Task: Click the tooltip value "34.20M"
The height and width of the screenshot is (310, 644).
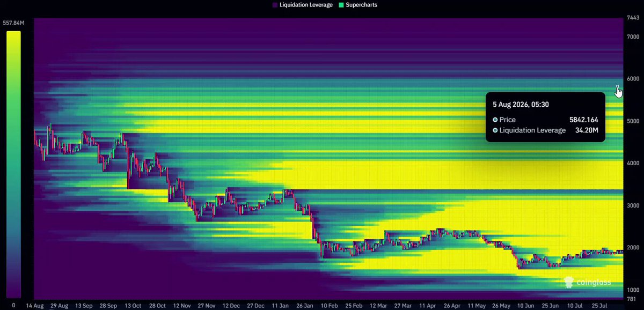Action: point(587,130)
